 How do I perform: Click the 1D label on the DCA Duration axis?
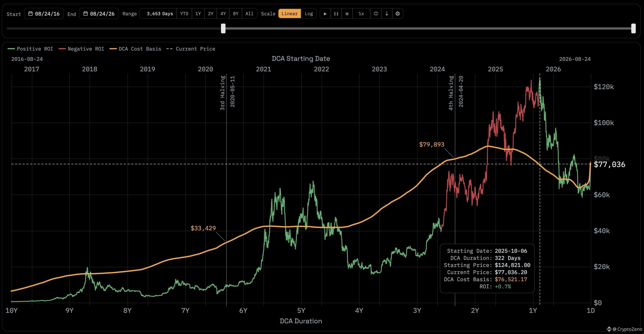click(591, 311)
